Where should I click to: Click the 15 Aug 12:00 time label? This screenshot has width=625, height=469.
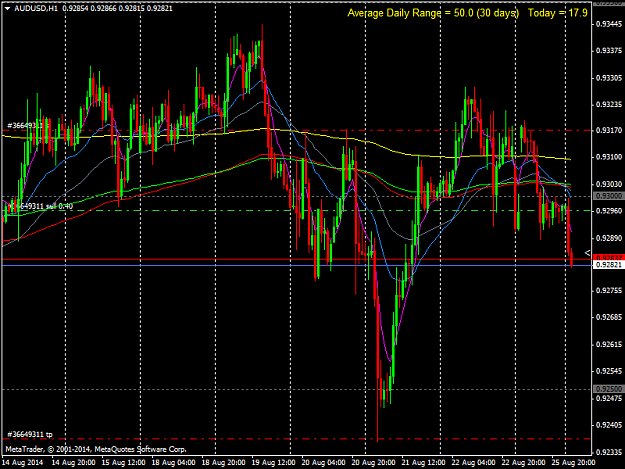click(x=124, y=463)
